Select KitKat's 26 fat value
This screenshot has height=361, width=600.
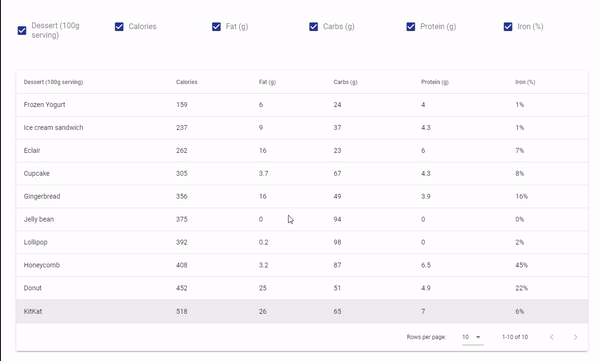coord(262,311)
